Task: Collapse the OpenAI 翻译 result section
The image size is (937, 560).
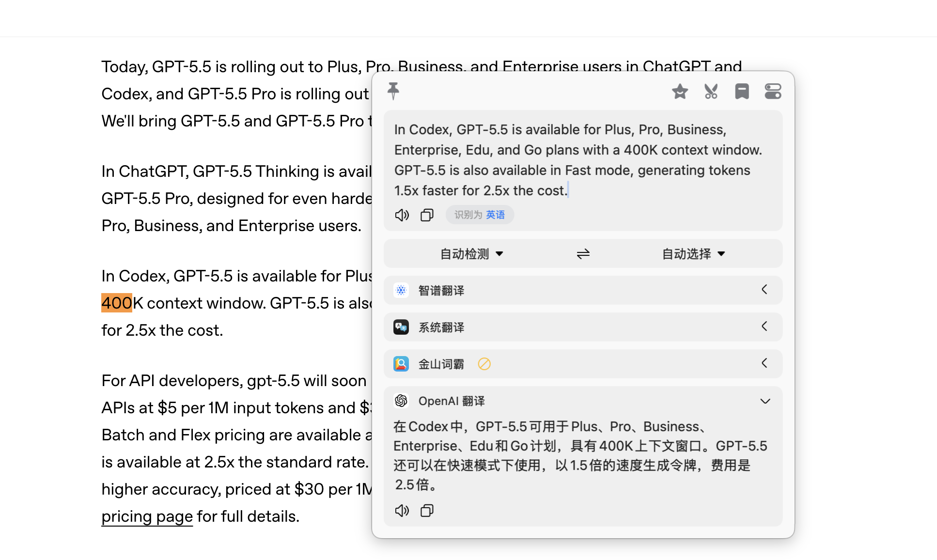Action: click(x=765, y=401)
